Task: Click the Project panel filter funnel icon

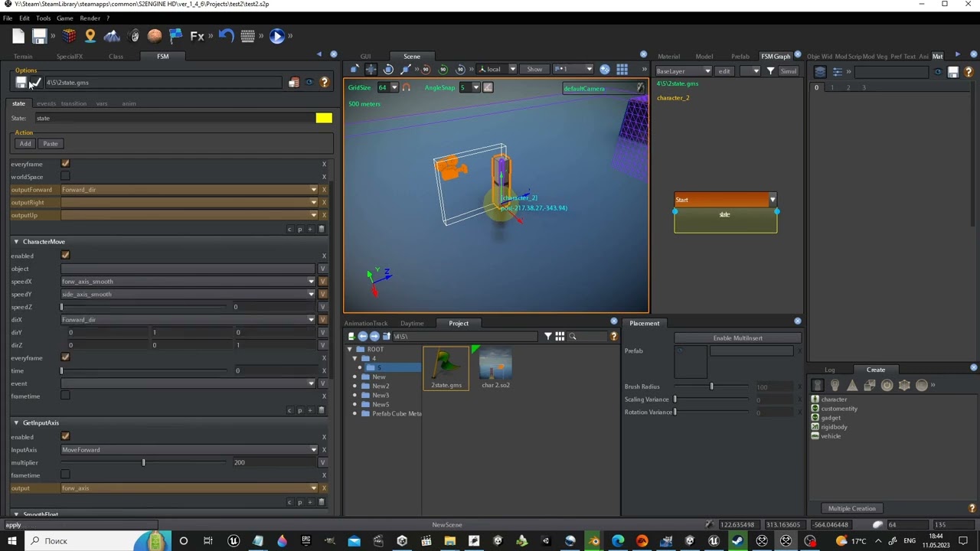Action: click(548, 336)
